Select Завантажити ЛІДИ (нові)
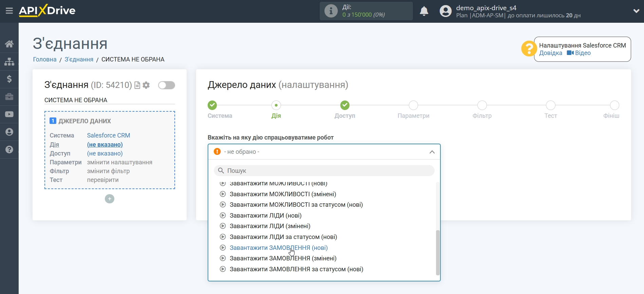The width and height of the screenshot is (644, 294). click(x=265, y=216)
